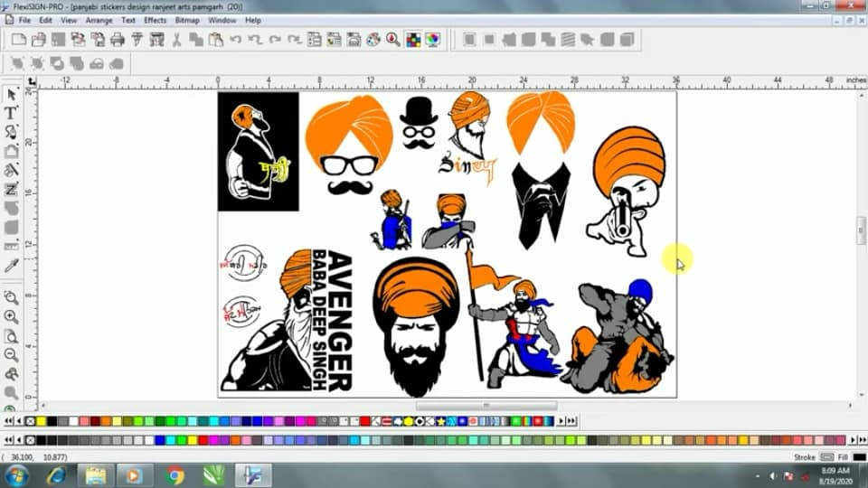Open Internet Explorer from the taskbar
This screenshot has width=868, height=488.
(56, 476)
